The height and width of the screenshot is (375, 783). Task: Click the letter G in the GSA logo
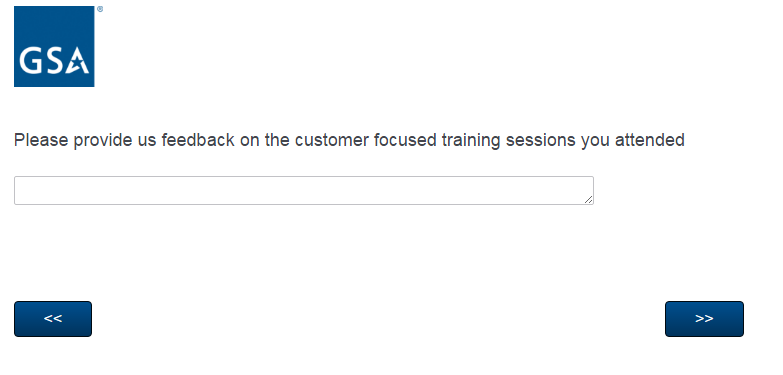(x=29, y=61)
